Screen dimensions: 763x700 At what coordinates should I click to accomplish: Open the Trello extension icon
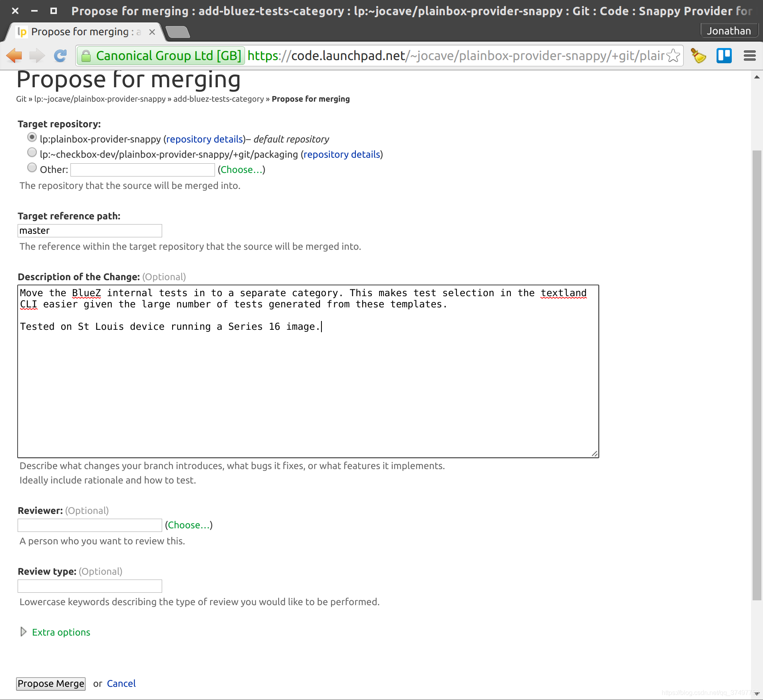[724, 56]
